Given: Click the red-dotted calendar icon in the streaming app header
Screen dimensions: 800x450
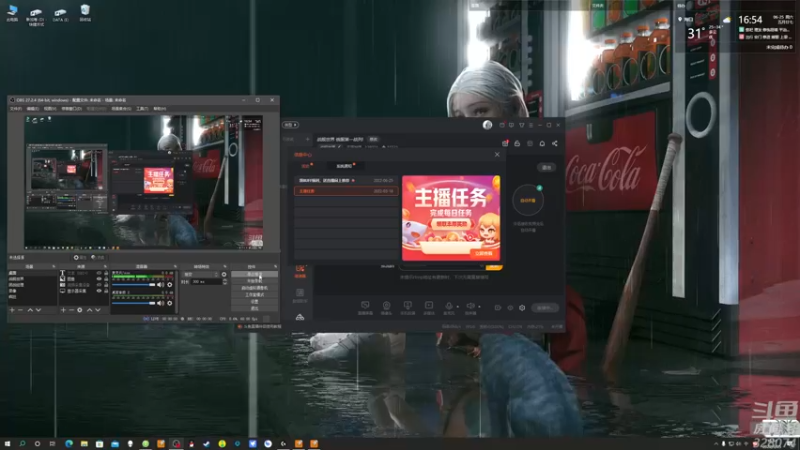Looking at the screenshot, I should coord(505,143).
